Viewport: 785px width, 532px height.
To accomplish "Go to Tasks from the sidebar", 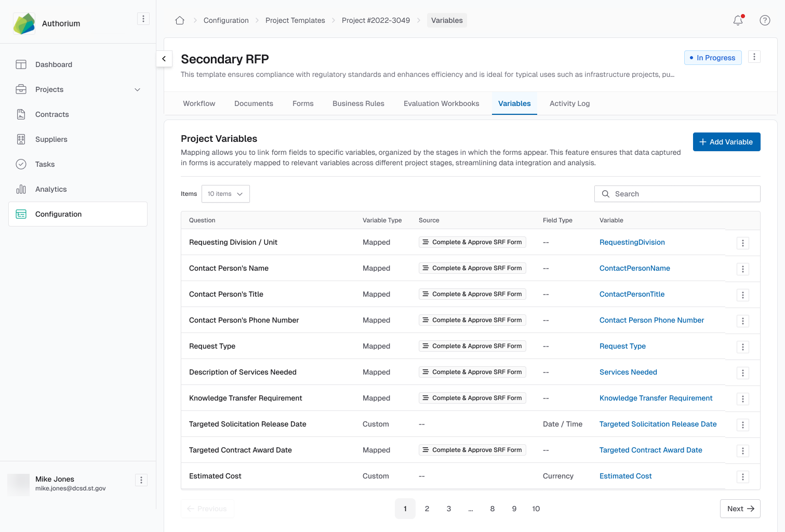I will coord(45,164).
